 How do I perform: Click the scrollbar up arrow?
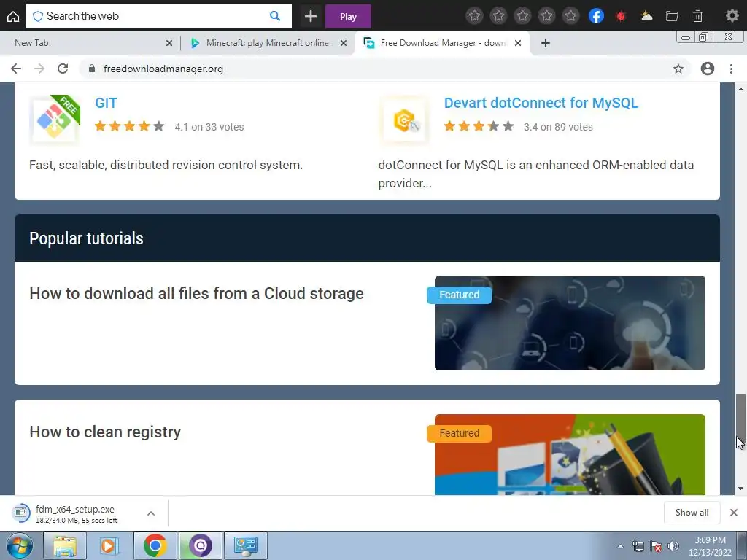(741, 88)
